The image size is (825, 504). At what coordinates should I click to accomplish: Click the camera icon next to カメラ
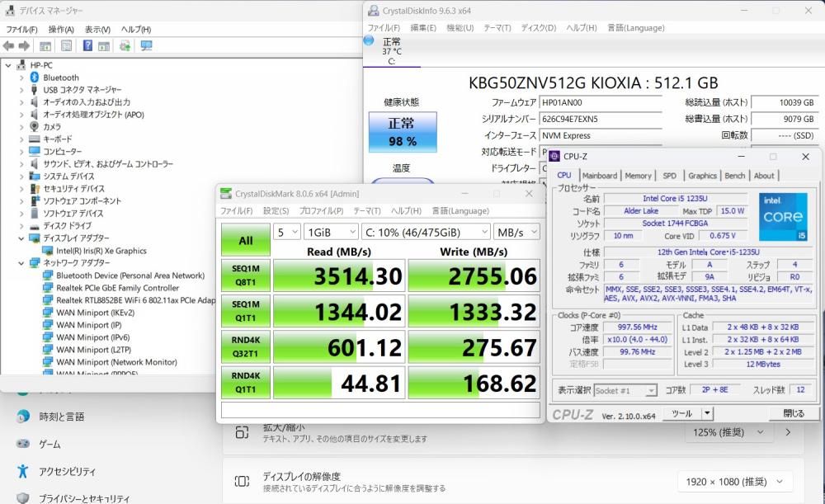coord(35,127)
